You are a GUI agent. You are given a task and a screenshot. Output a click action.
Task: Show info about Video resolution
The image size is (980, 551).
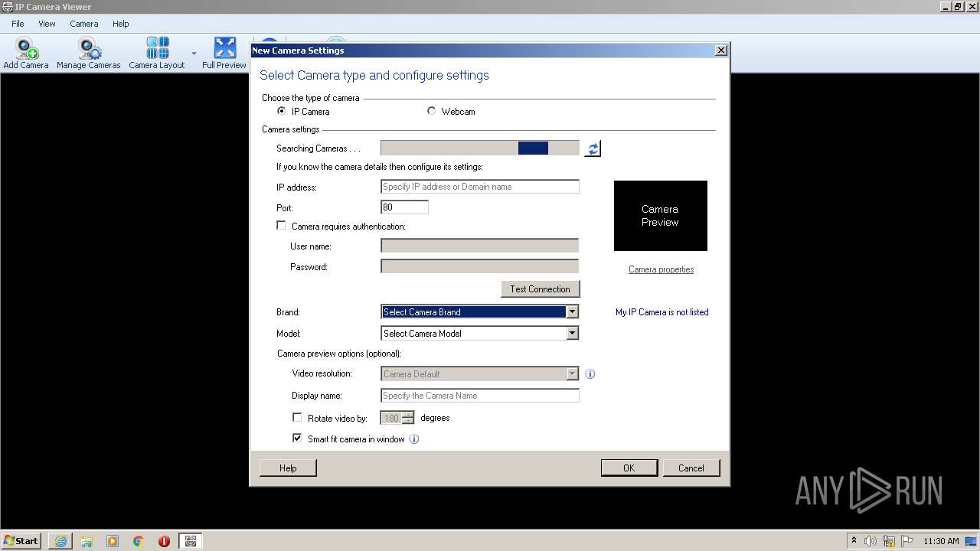click(590, 374)
